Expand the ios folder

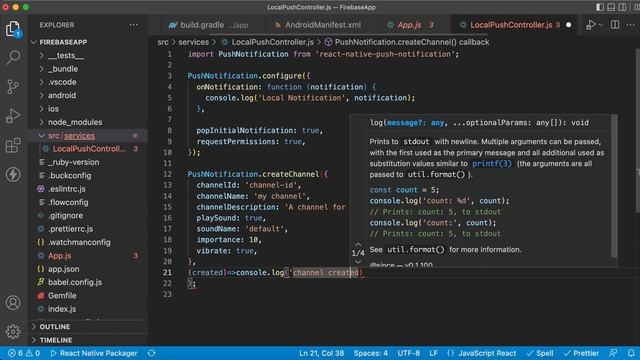point(53,109)
